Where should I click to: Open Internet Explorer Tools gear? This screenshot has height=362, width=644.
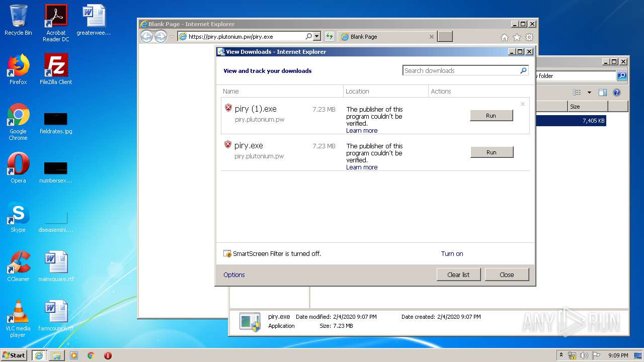[529, 37]
